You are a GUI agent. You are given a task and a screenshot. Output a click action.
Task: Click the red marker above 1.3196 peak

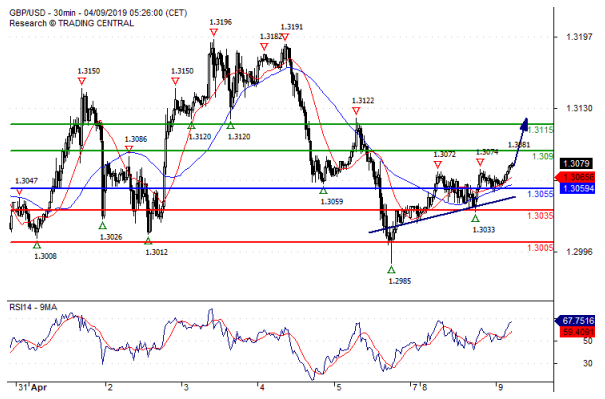[x=214, y=32]
